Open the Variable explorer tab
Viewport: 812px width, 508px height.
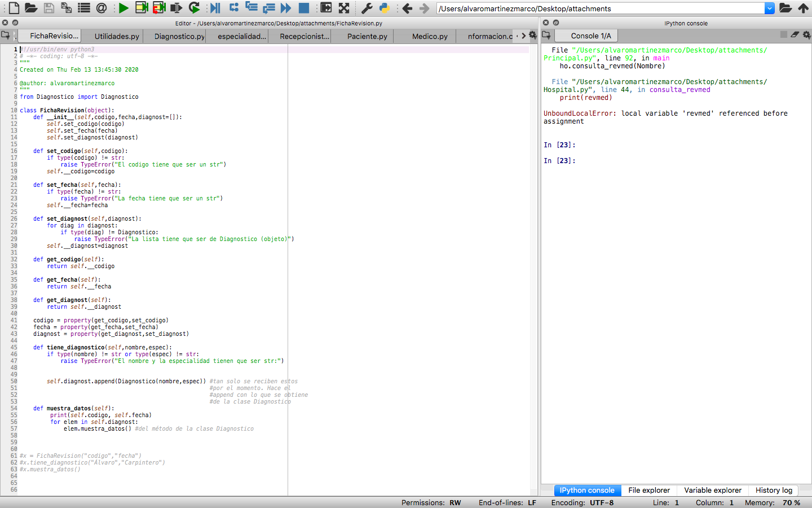[713, 491]
